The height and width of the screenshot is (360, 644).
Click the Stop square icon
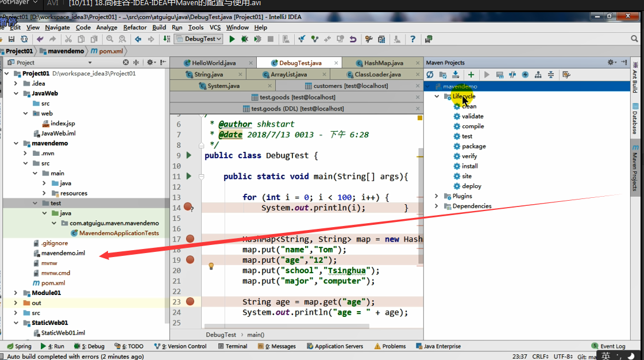point(270,39)
